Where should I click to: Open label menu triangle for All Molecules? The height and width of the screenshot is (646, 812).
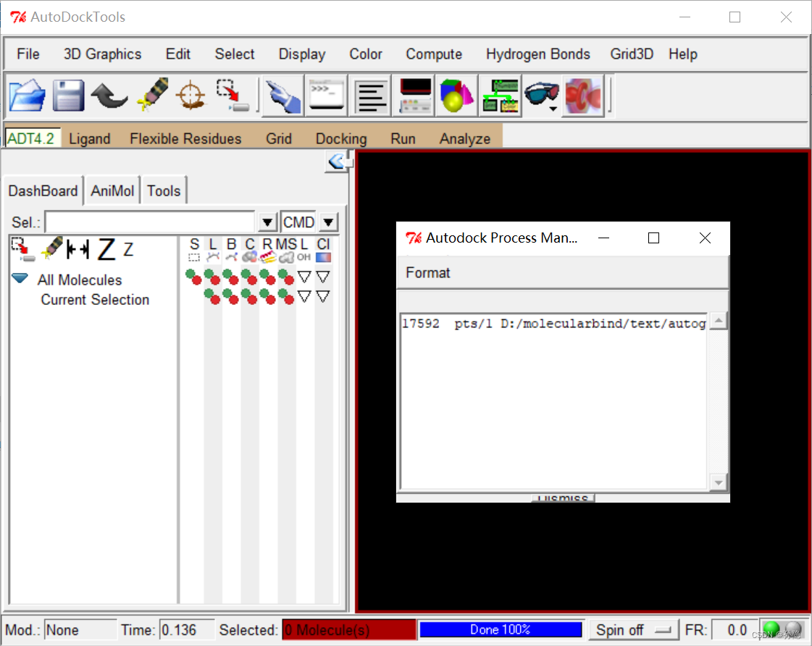[x=304, y=277]
